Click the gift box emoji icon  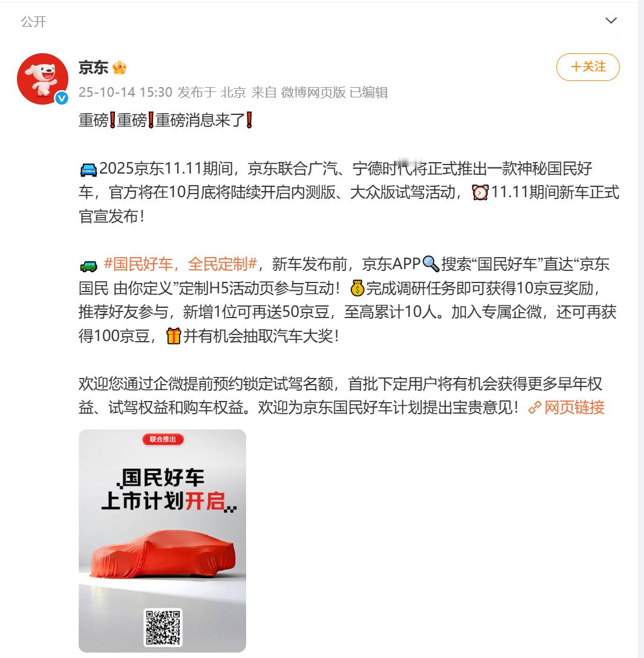(174, 336)
